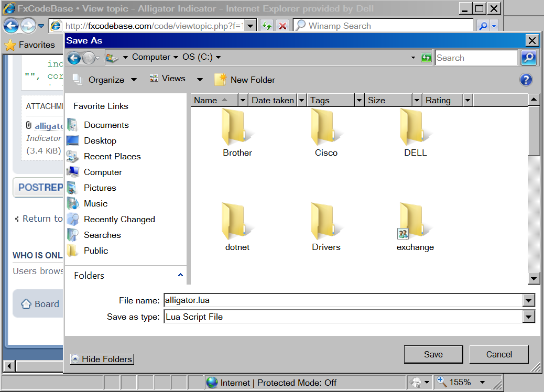Viewport: 544px width, 392px height.
Task: Expand the OS (C:) breadcrumb dropdown
Action: (x=218, y=57)
